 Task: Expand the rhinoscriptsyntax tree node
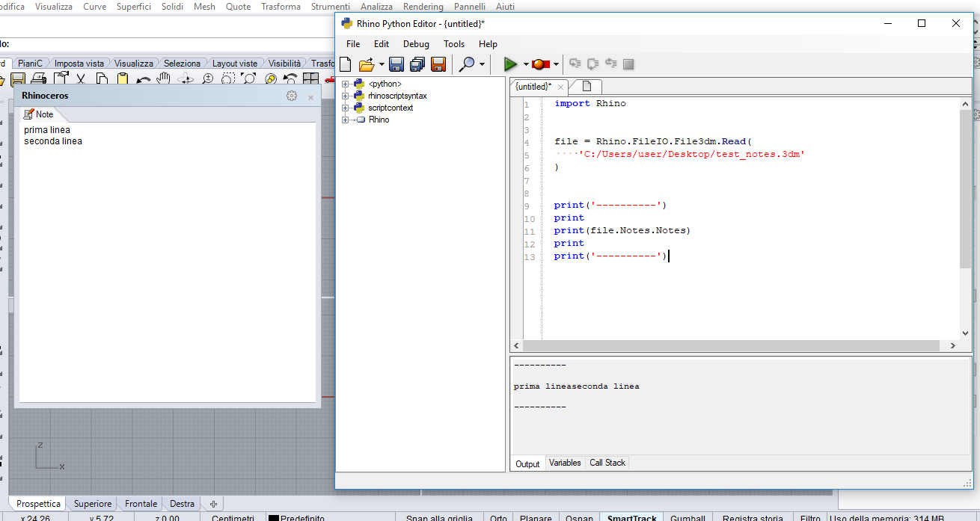pyautogui.click(x=346, y=96)
